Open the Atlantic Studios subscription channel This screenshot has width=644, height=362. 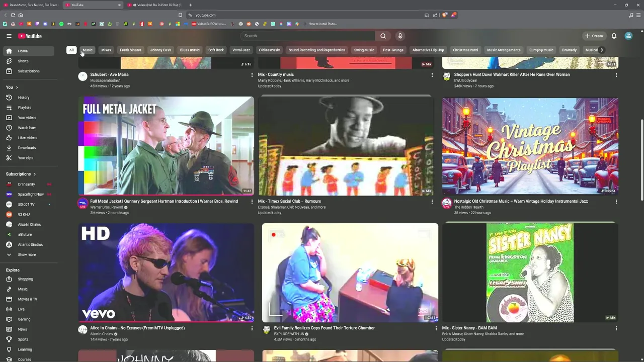(x=28, y=244)
